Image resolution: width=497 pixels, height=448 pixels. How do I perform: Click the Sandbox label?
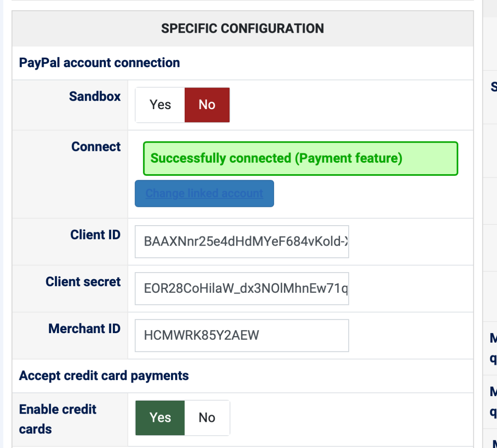click(95, 97)
